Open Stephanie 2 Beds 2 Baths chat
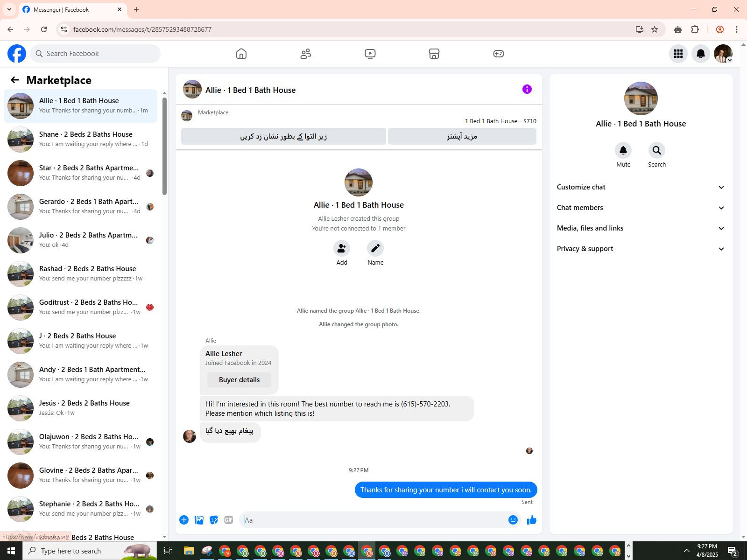Image resolution: width=747 pixels, height=560 pixels. [x=80, y=509]
